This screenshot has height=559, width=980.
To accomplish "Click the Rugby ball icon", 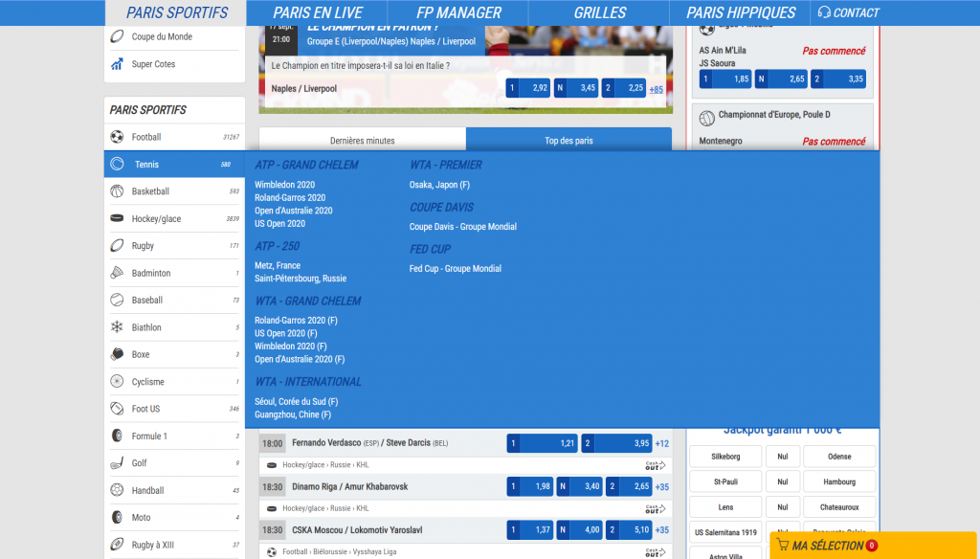I will pos(117,246).
